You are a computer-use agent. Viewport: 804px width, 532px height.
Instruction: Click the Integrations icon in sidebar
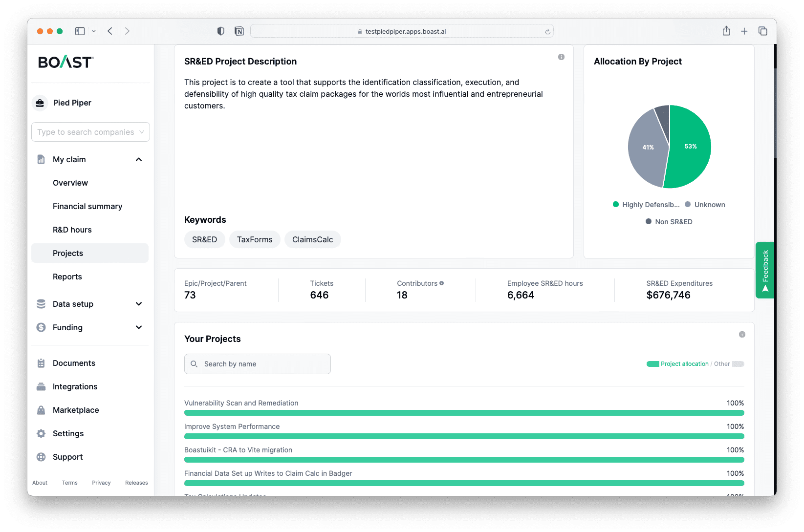[41, 386]
